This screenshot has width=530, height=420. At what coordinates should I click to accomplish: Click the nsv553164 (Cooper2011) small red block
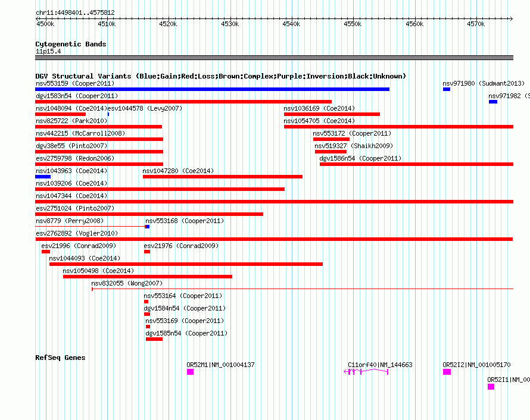(146, 302)
